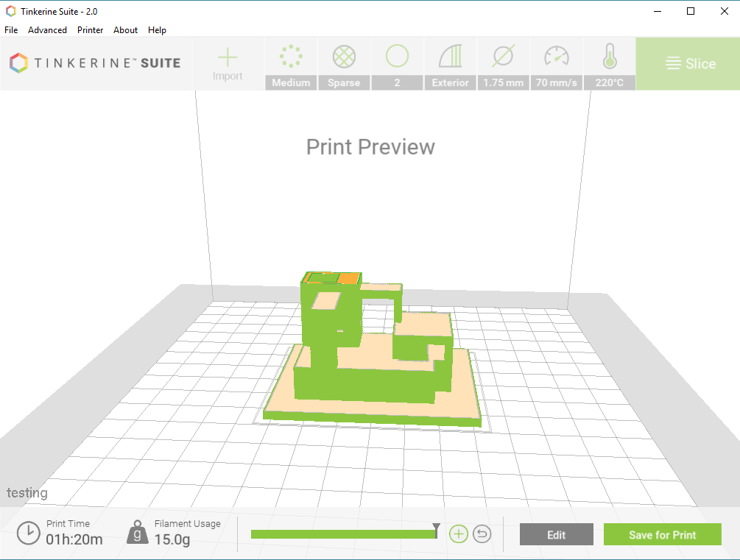
Task: Click the Import plus icon
Action: (228, 57)
